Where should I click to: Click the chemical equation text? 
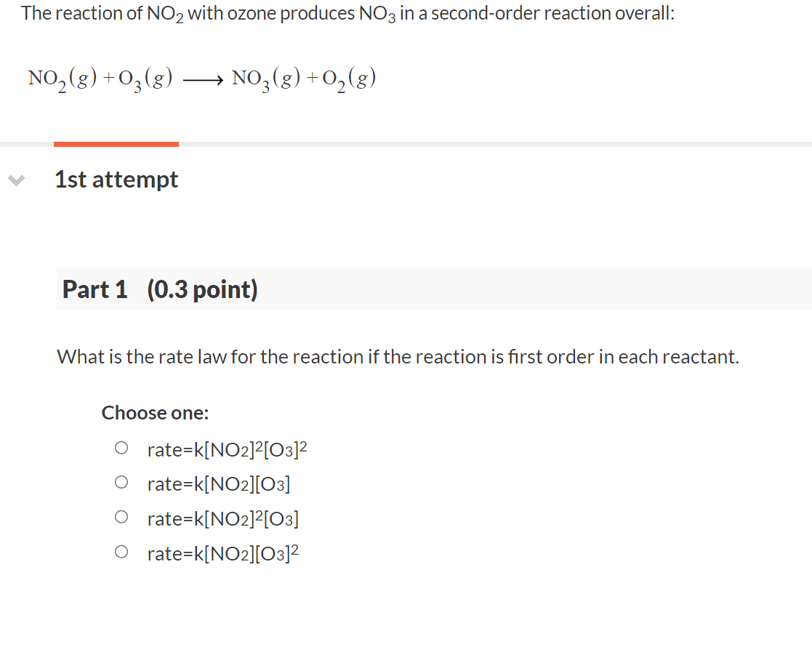(x=201, y=77)
